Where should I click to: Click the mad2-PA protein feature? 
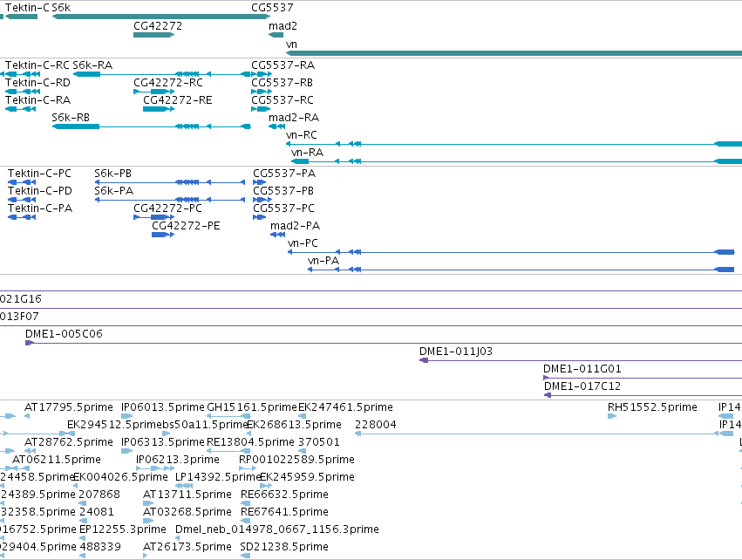tap(278, 236)
